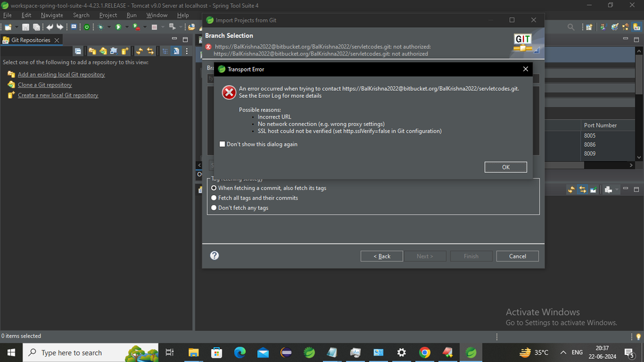Open the dropdown arrow next to Debug icon

click(109, 27)
